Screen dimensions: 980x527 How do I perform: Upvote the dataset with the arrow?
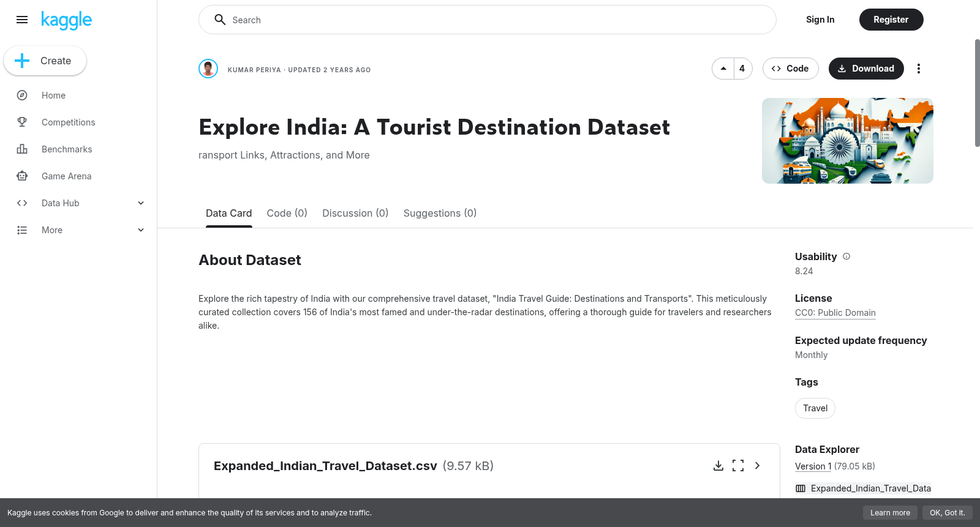tap(723, 69)
